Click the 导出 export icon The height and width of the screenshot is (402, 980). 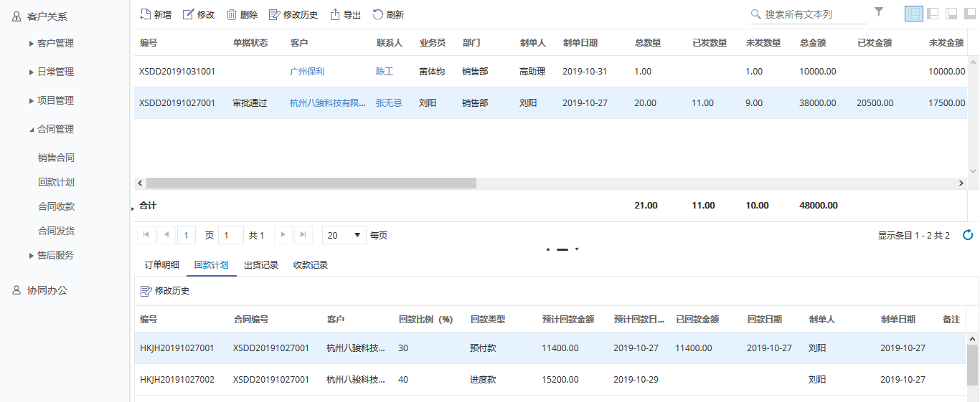(x=334, y=14)
